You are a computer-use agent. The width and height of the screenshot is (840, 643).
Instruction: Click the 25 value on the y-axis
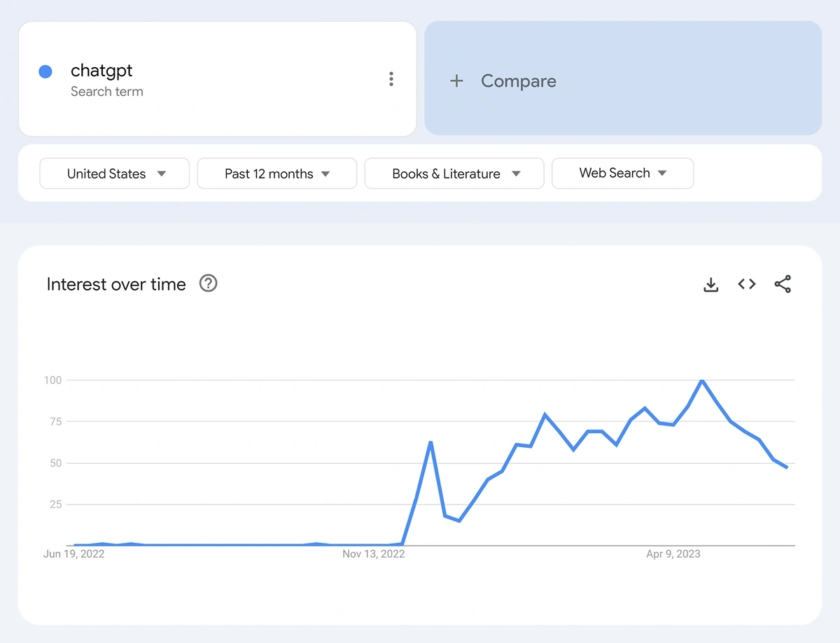(x=55, y=504)
